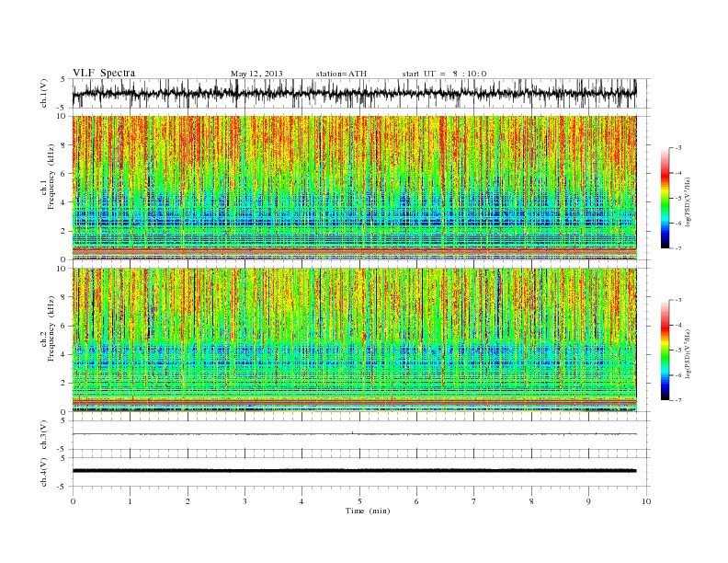The height and width of the screenshot is (563, 728).
Task: Click the "ch.3(V)" axis label
Action: coord(44,435)
